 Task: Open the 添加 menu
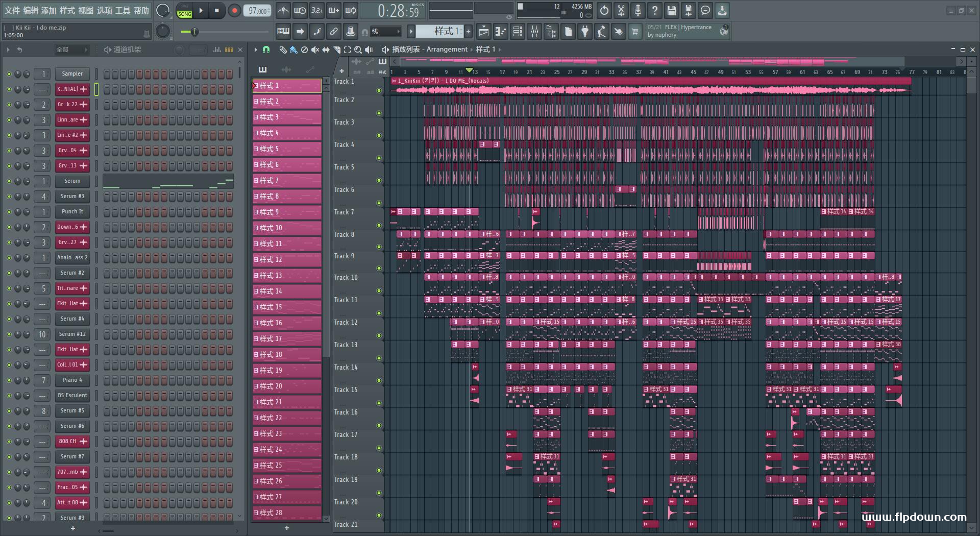click(49, 10)
